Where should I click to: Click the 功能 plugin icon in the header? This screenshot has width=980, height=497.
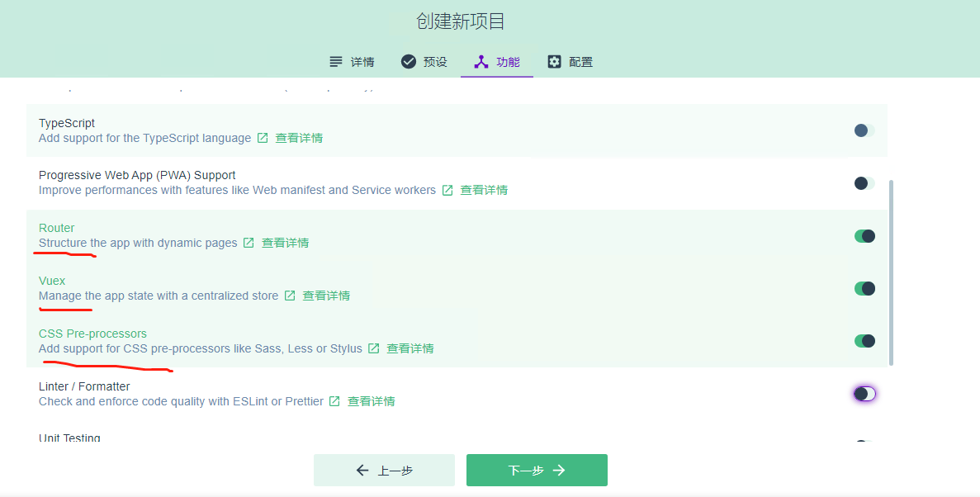tap(480, 61)
